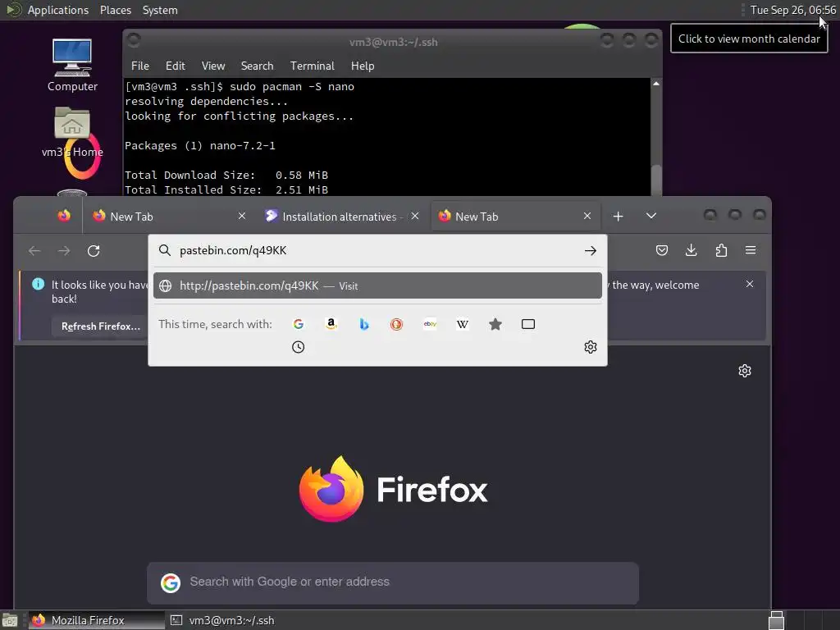The image size is (840, 630).
Task: Search this time with Wikipedia icon
Action: (463, 324)
